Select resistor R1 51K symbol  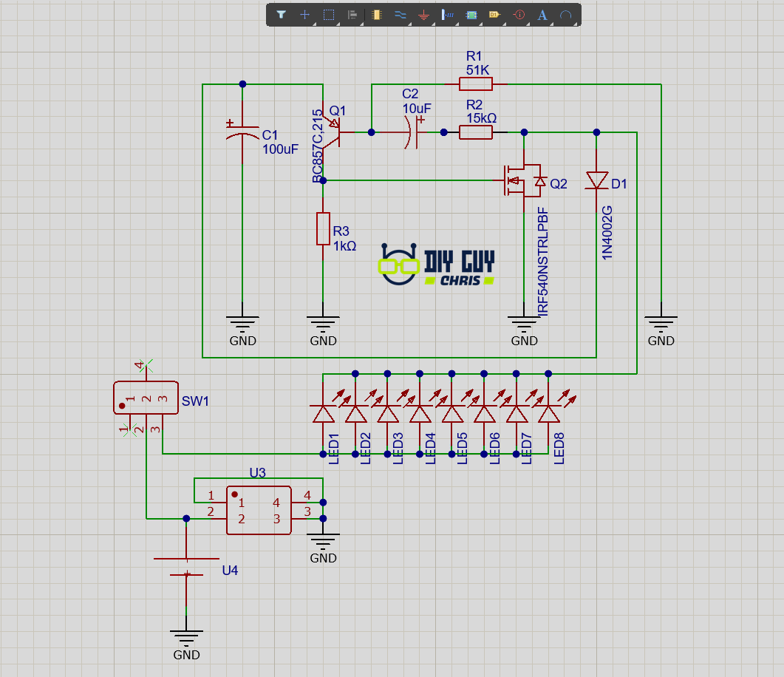476,84
